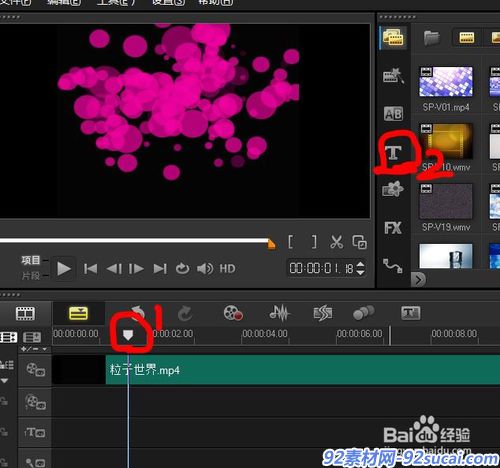The image size is (500, 468).
Task: Toggle show all visible tracks
Action: [x=8, y=337]
